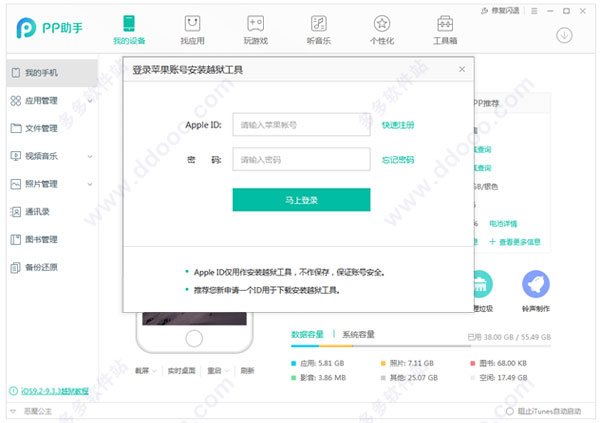Open the 铃声制作 ringtone icon
The width and height of the screenshot is (600, 423).
536,284
